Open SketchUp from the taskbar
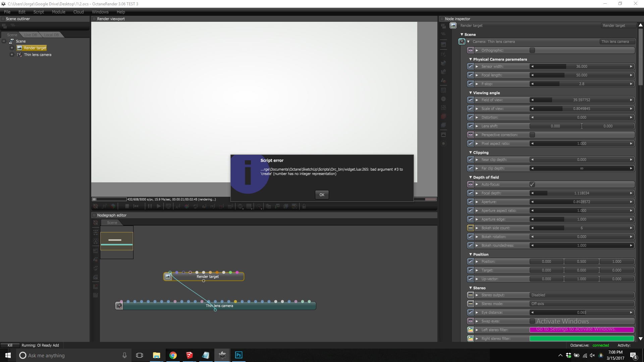644x362 pixels. pos(190,355)
